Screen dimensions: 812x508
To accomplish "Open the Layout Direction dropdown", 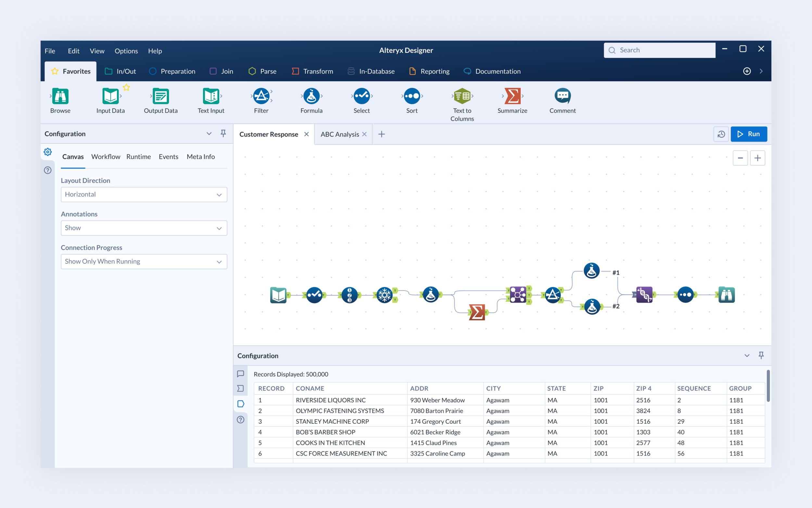I will (144, 195).
